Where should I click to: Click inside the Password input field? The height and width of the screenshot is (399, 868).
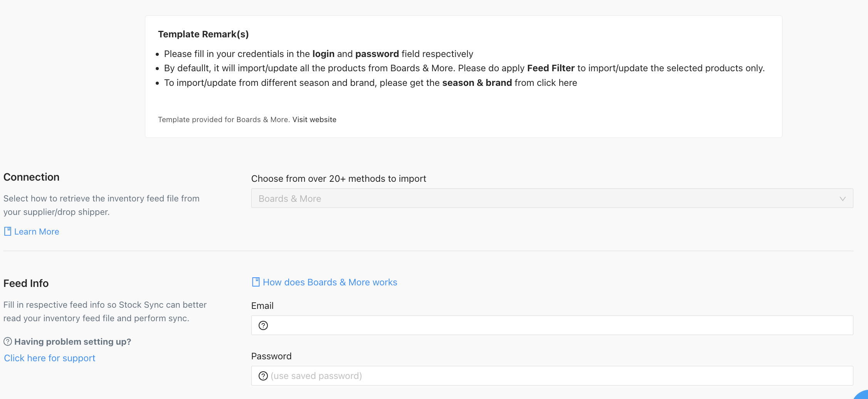coord(501,376)
